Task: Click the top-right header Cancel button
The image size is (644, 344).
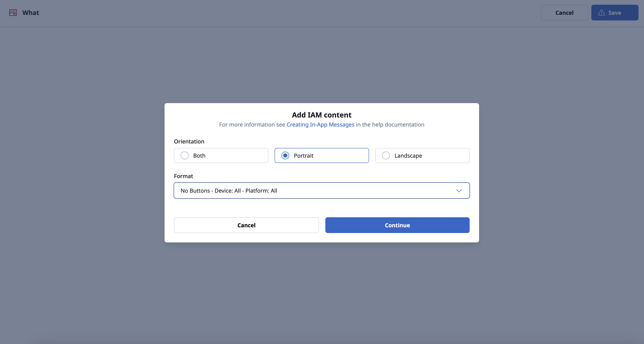Action: (x=564, y=13)
